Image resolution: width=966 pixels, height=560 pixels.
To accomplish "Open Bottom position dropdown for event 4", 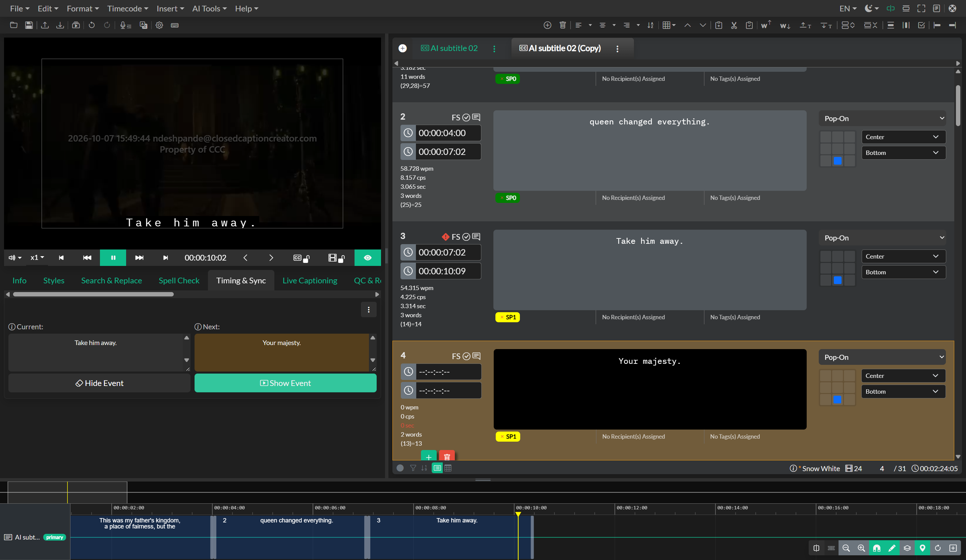I will point(904,391).
